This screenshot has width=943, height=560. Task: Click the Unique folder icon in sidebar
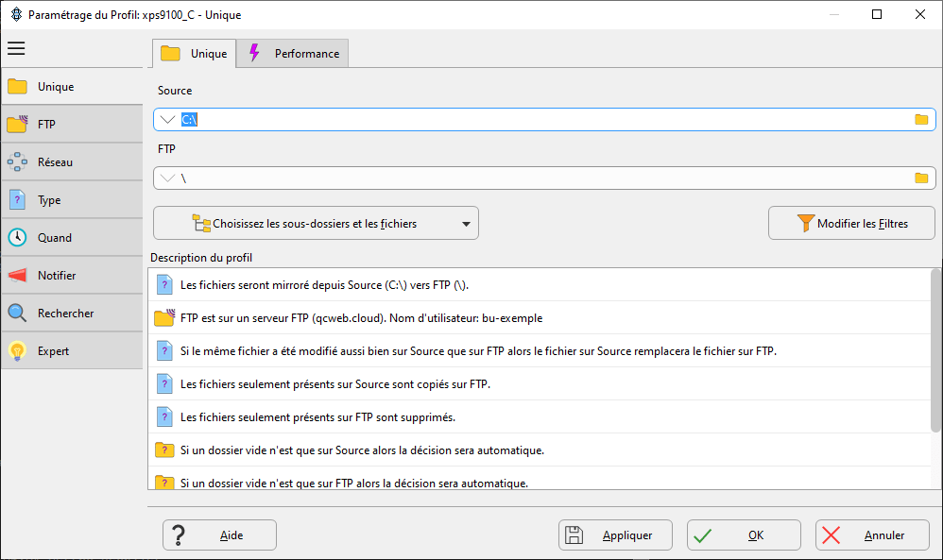tap(17, 87)
